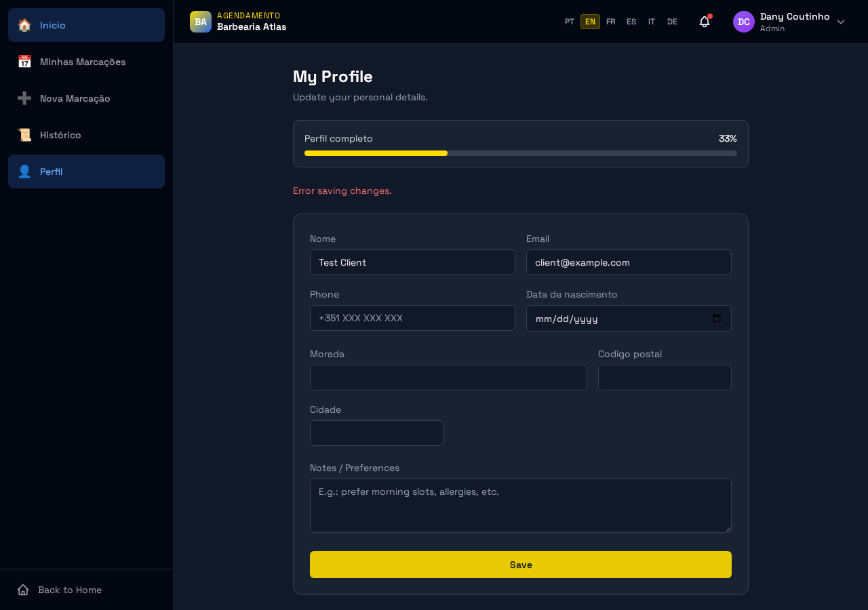The height and width of the screenshot is (610, 868).
Task: Expand the user menu chevron
Action: 841,22
